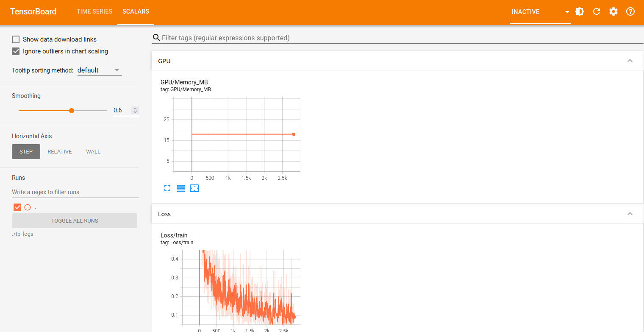The height and width of the screenshot is (332, 644).
Task: Fit GPU chart domain to data
Action: 194,188
